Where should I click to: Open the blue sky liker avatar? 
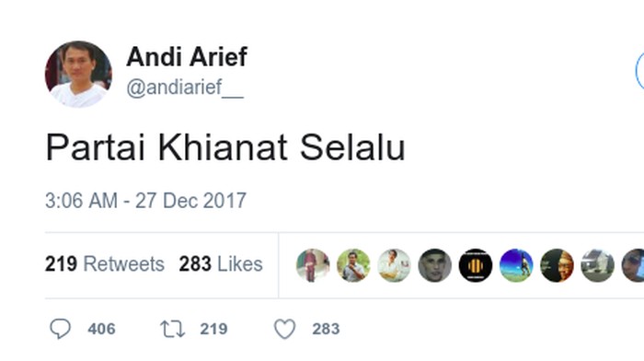pyautogui.click(x=516, y=265)
